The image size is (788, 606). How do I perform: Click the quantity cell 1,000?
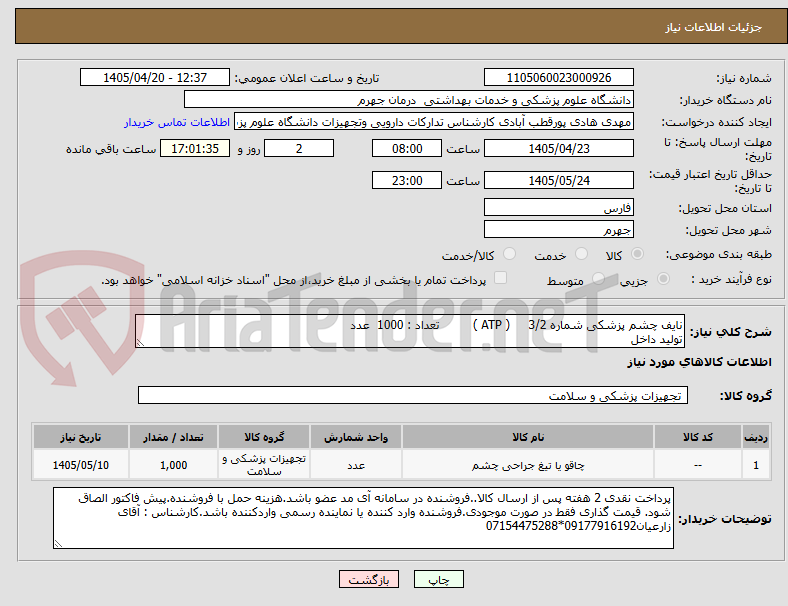(173, 465)
